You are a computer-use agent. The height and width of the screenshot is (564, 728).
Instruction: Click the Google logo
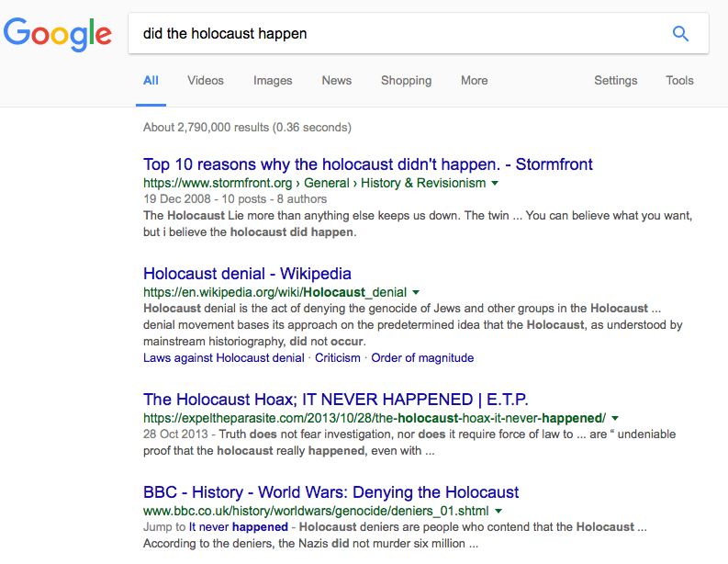(58, 34)
